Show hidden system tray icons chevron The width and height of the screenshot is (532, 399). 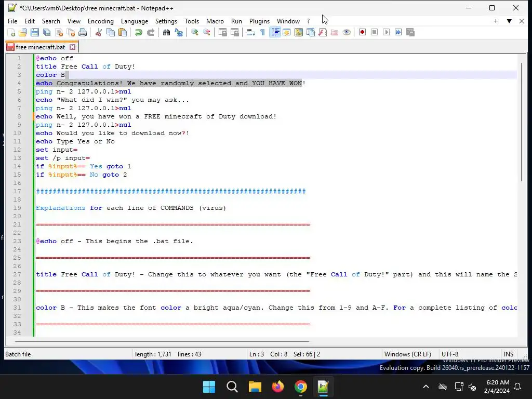tap(426, 387)
